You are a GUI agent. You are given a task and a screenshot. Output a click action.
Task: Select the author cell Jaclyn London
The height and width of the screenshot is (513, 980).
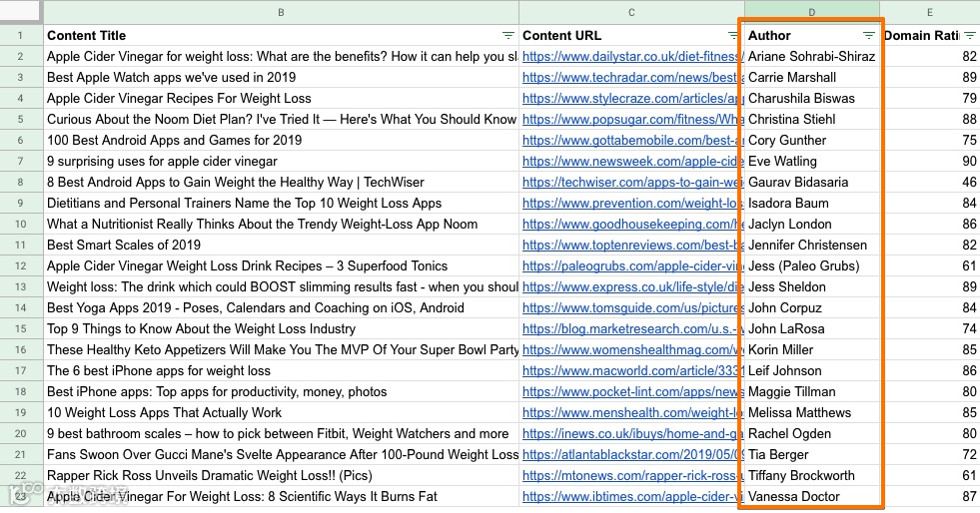click(x=812, y=224)
